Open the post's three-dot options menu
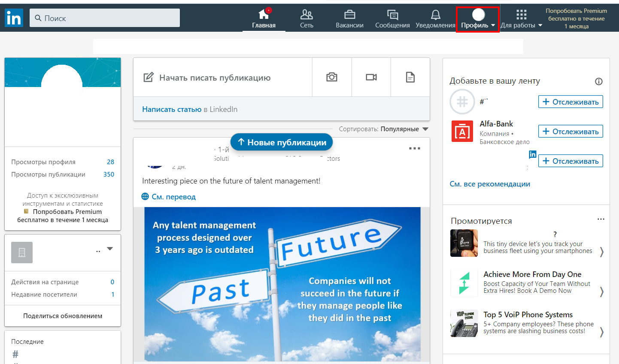The image size is (619, 364). (x=415, y=148)
